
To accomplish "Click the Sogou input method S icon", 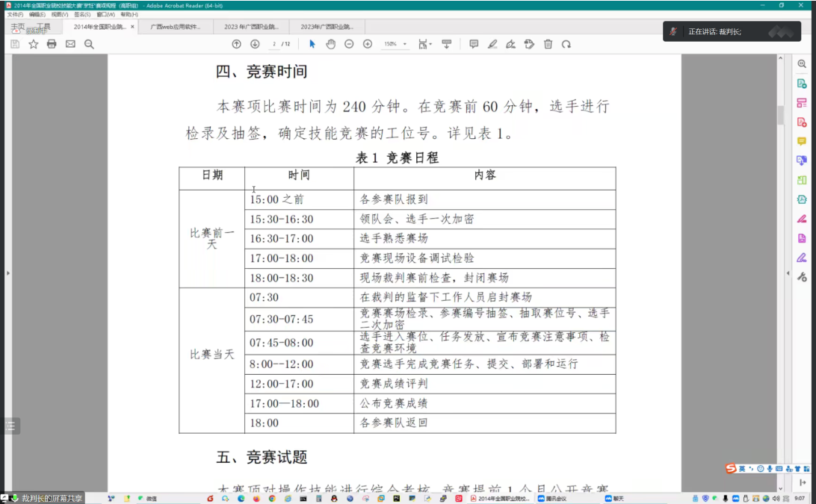I will (731, 469).
